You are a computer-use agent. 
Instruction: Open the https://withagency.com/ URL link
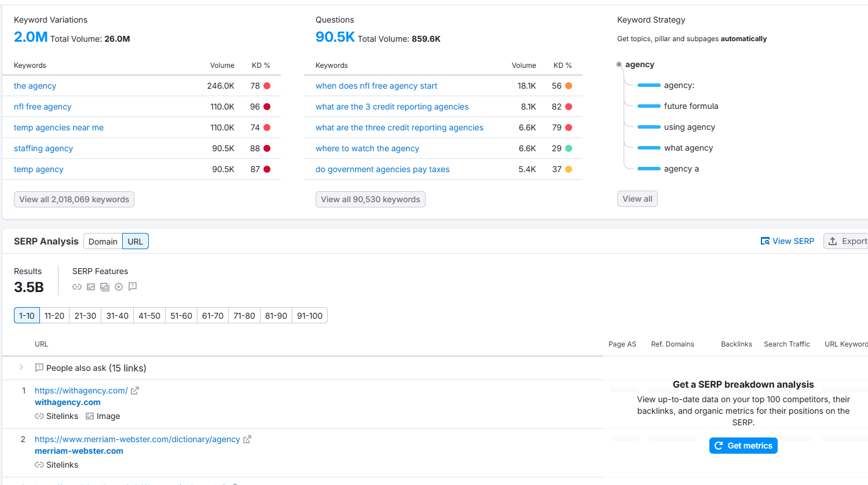coord(81,391)
